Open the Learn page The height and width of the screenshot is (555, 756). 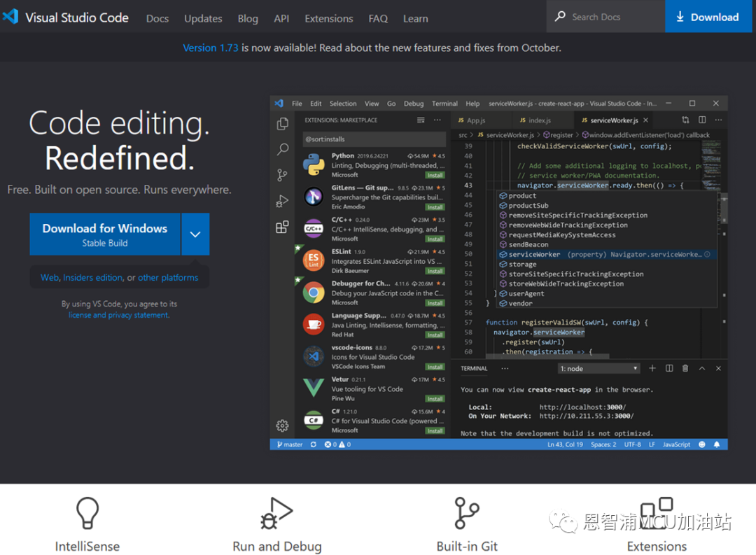pyautogui.click(x=416, y=18)
